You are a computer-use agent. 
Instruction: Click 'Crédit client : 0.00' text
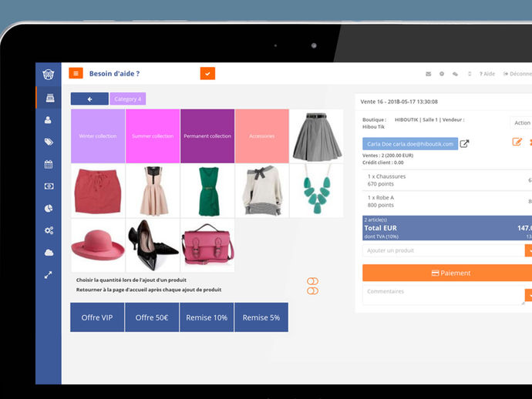pyautogui.click(x=383, y=163)
